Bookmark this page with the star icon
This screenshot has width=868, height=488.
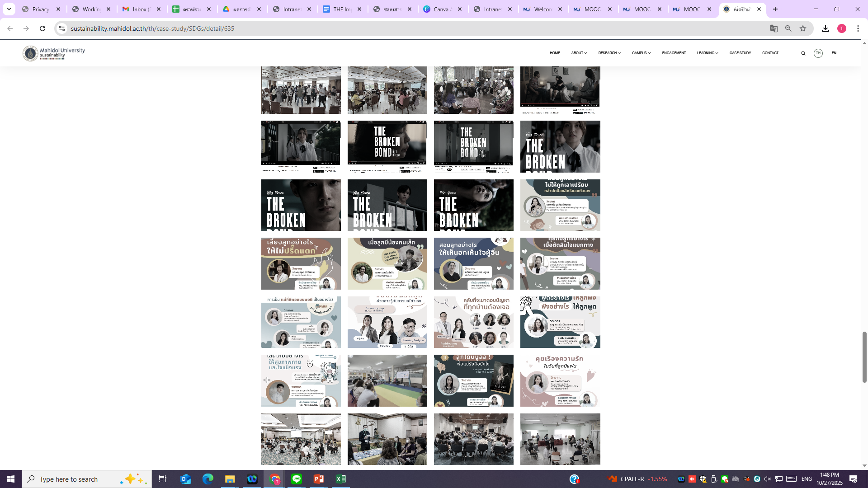803,28
